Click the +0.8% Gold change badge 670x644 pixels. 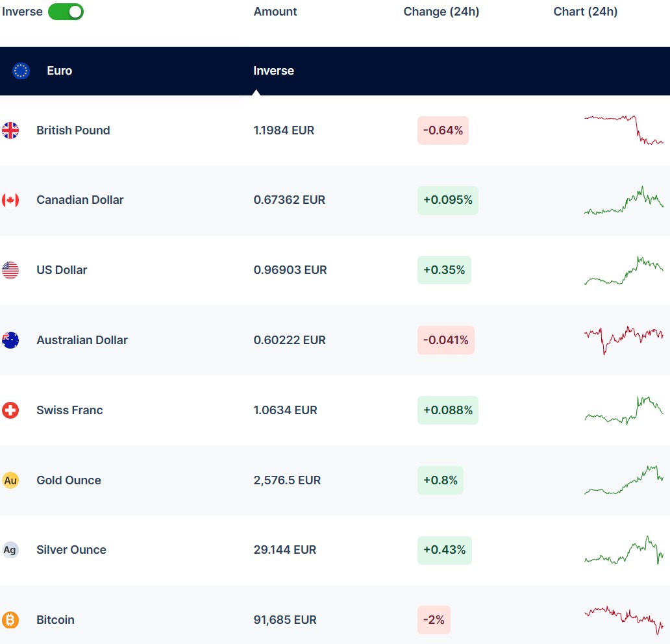click(440, 480)
